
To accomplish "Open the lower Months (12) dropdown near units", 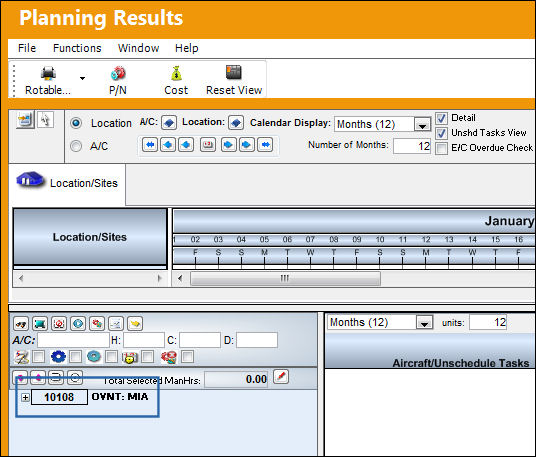I will [x=424, y=323].
